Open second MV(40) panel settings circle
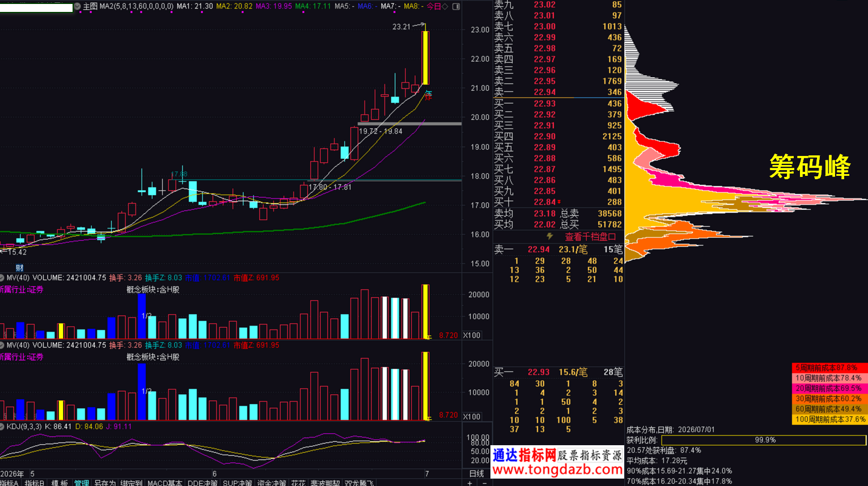 [x=2, y=345]
